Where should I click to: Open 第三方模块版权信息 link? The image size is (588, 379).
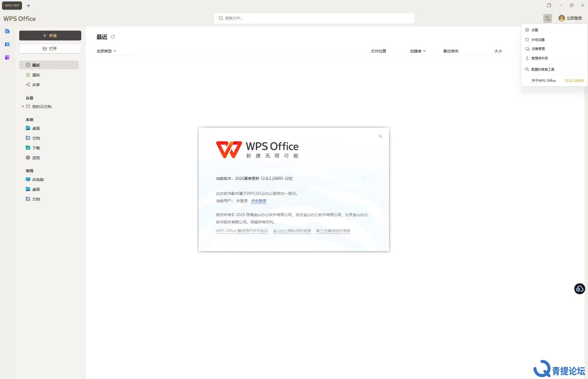(333, 231)
